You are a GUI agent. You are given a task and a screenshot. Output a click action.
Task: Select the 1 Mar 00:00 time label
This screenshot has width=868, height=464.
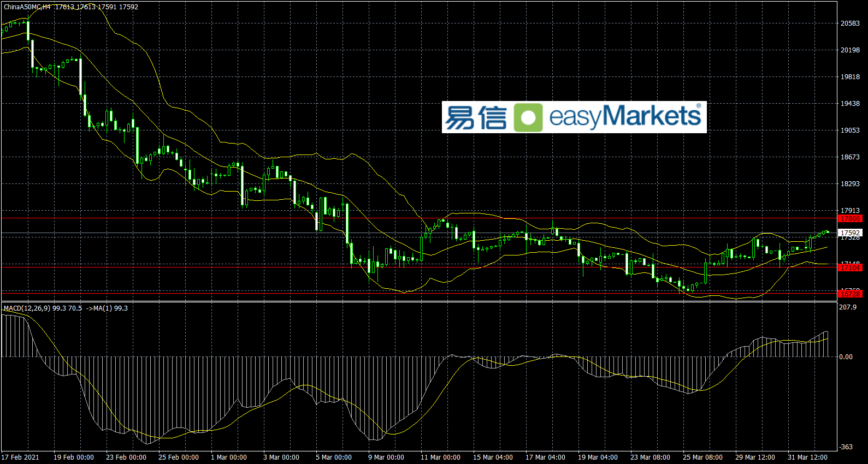(x=228, y=457)
